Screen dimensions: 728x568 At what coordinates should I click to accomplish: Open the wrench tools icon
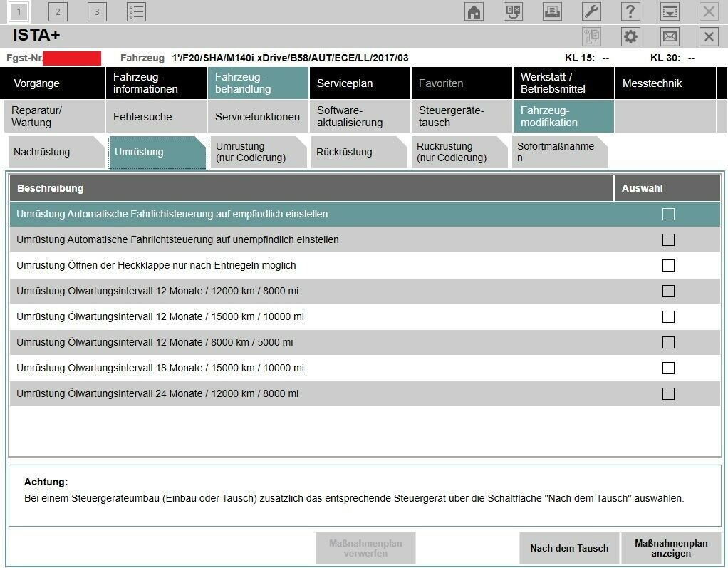[x=591, y=11]
